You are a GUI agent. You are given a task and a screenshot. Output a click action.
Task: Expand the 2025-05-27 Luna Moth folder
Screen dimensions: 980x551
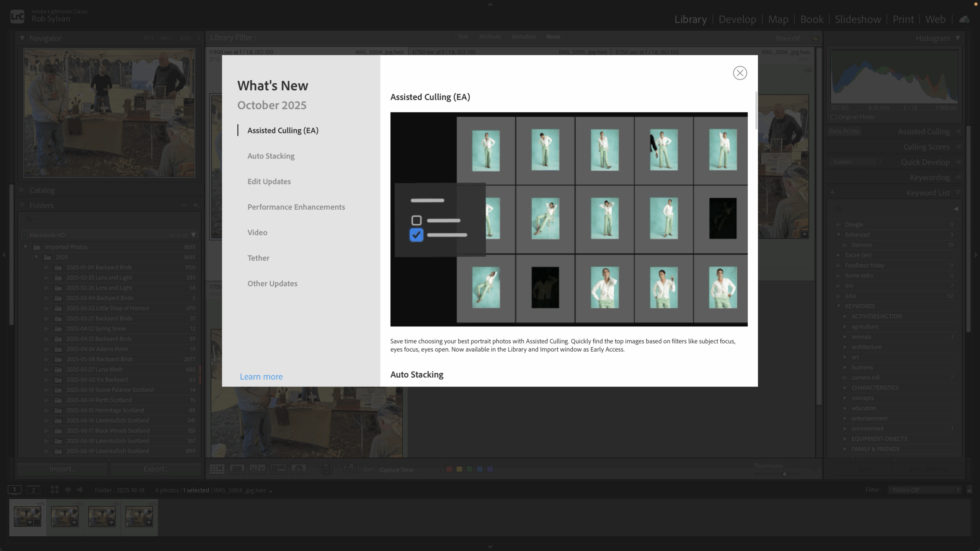coord(47,370)
